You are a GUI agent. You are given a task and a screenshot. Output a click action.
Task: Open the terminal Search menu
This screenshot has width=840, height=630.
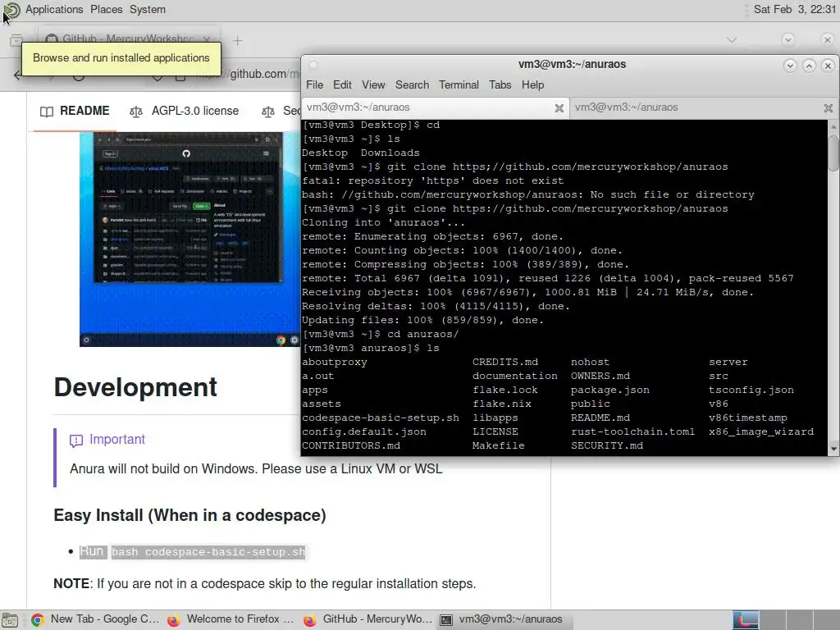click(412, 84)
